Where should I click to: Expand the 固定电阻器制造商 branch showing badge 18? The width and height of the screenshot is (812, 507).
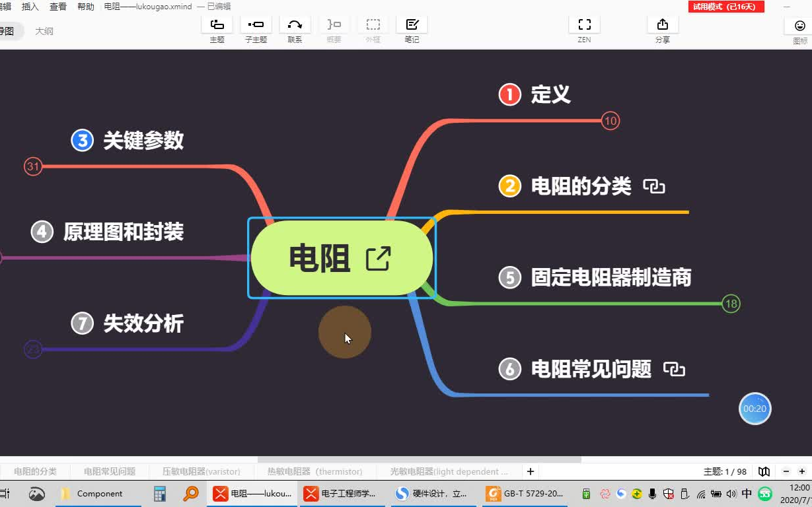731,304
